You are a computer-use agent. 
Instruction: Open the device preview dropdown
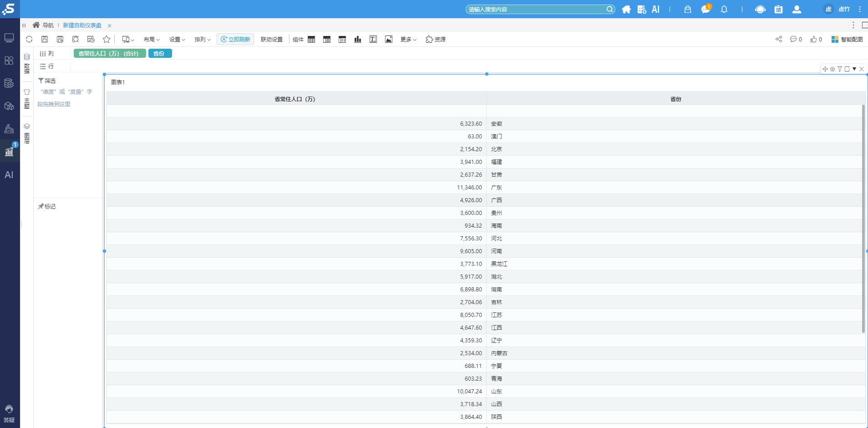[x=128, y=40]
